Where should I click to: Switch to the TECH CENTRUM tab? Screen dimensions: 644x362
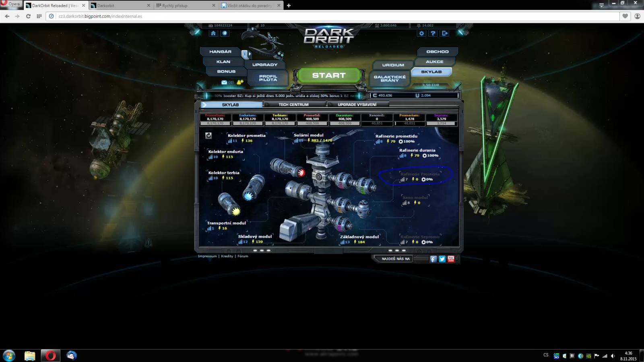(294, 105)
